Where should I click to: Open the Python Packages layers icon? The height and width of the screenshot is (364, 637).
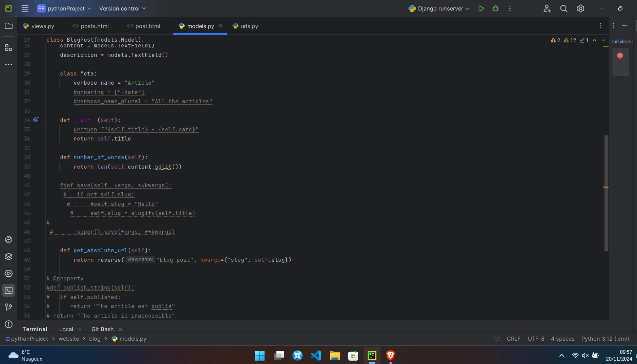pos(8,257)
